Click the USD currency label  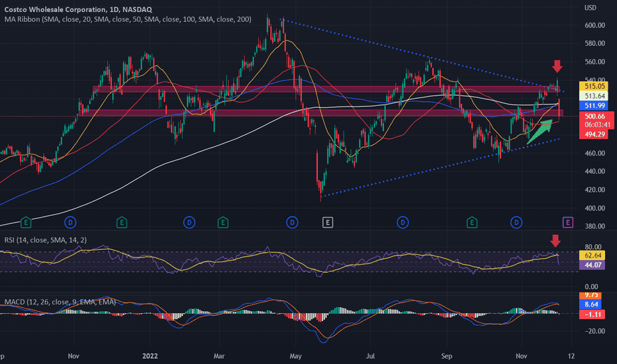click(591, 7)
